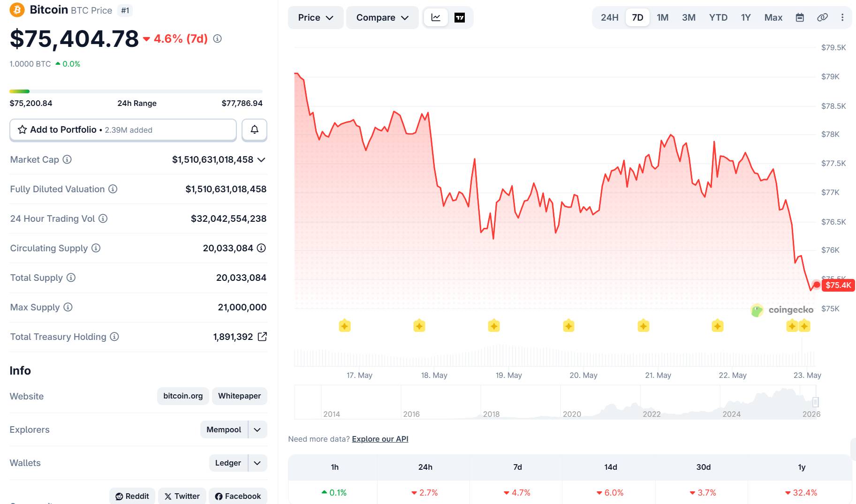Click the 2014 label in chart navigator
The image size is (856, 504).
click(x=332, y=414)
